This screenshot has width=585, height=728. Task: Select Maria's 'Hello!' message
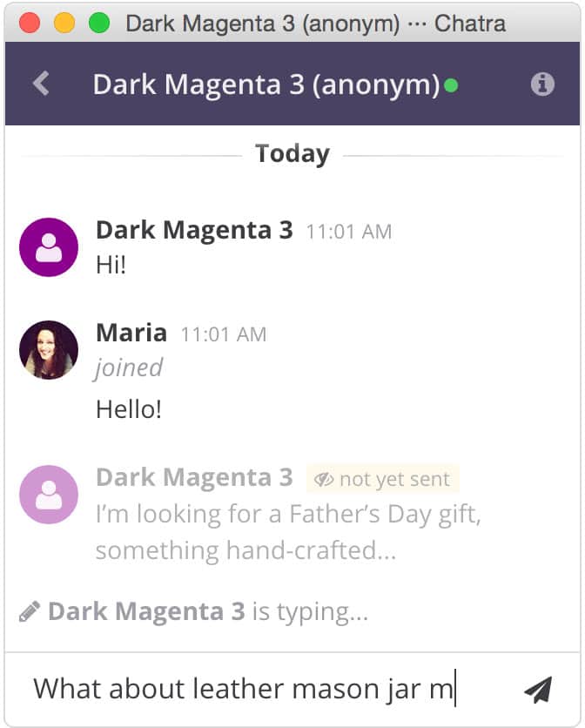click(x=129, y=409)
